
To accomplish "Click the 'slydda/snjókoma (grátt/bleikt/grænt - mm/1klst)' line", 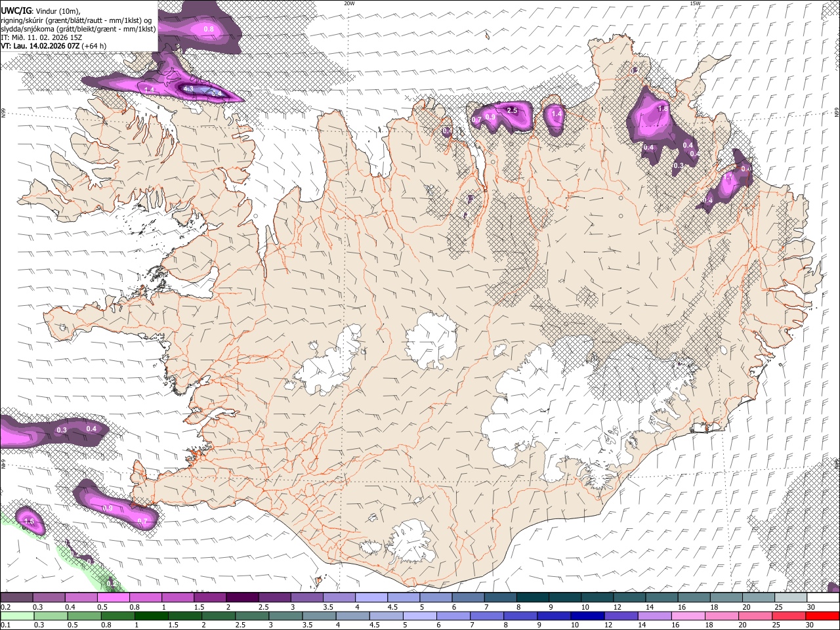I will point(78,29).
